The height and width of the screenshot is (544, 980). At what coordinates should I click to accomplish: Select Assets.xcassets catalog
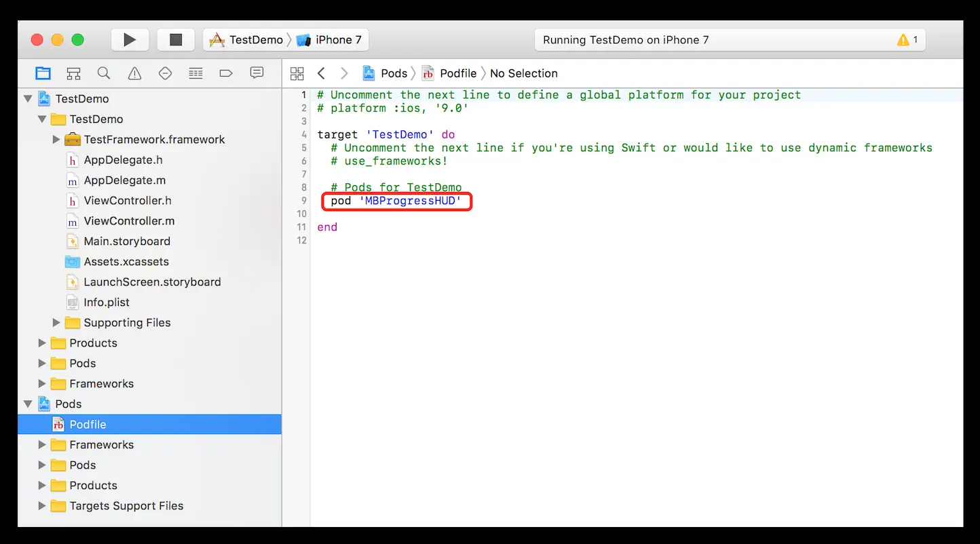point(126,262)
